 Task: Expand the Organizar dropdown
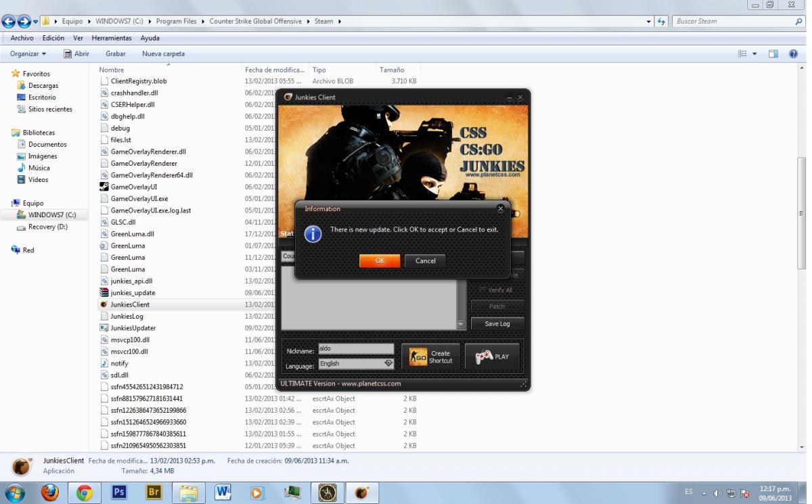(x=28, y=53)
